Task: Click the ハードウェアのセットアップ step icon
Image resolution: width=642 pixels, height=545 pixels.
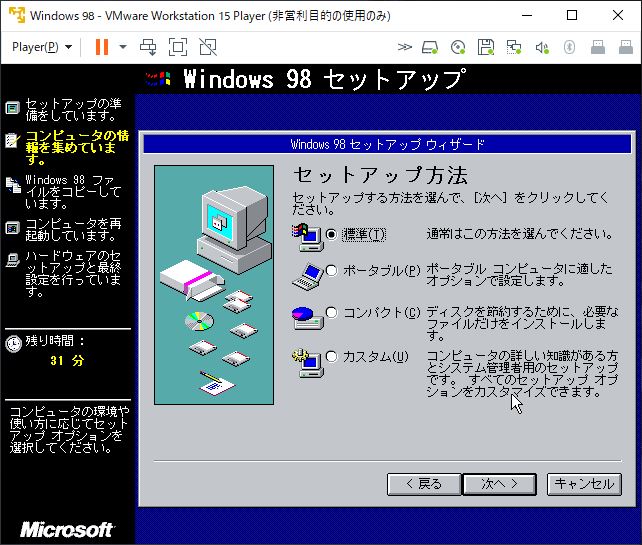Action: tap(13, 260)
